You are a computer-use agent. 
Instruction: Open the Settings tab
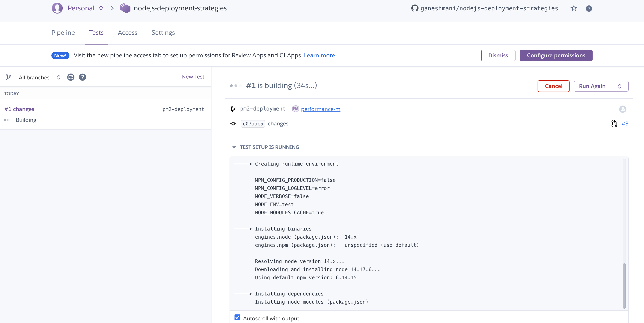163,33
